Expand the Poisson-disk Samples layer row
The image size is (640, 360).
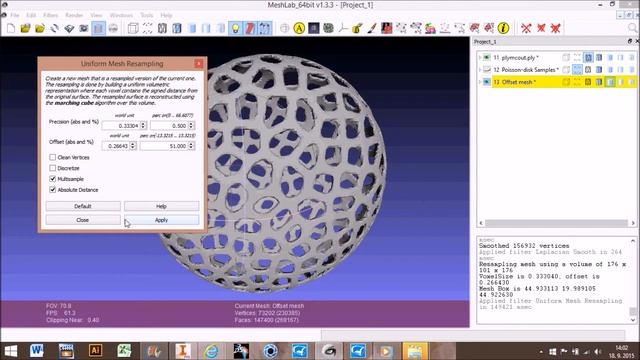click(480, 70)
